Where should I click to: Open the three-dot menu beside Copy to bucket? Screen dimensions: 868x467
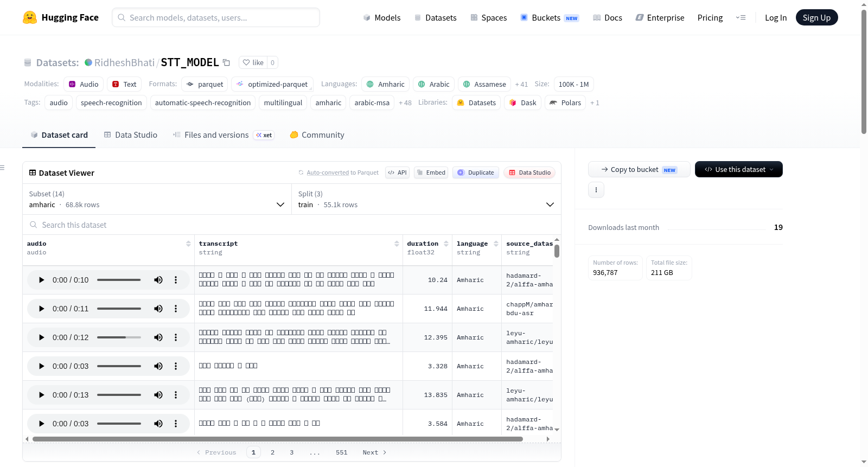click(x=596, y=190)
